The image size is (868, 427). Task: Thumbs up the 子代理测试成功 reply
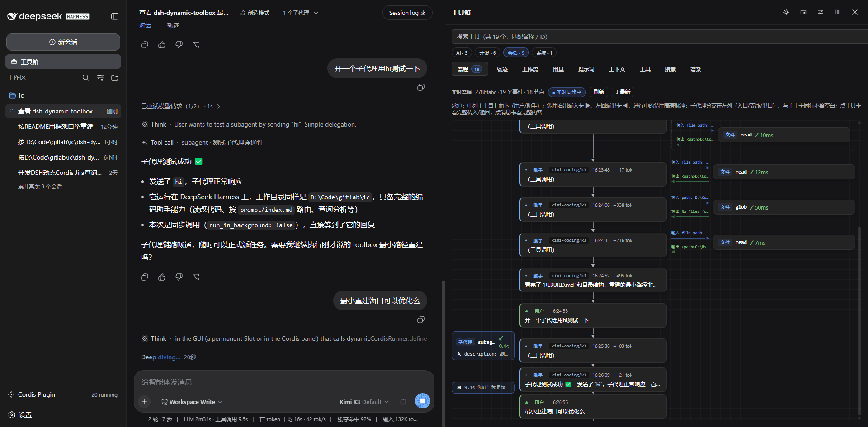coord(162,277)
